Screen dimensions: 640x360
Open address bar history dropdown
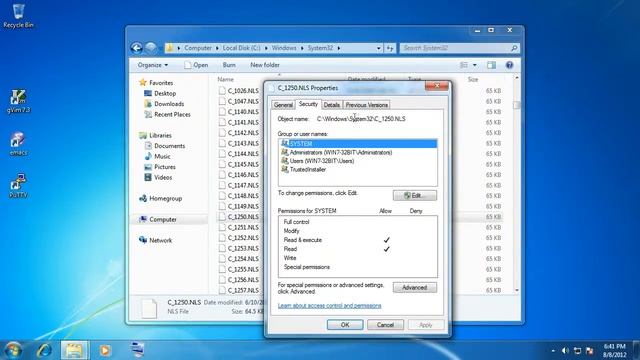pos(378,48)
